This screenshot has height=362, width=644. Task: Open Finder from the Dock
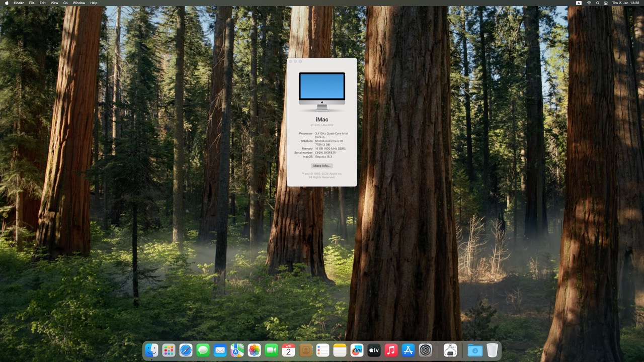tap(152, 350)
